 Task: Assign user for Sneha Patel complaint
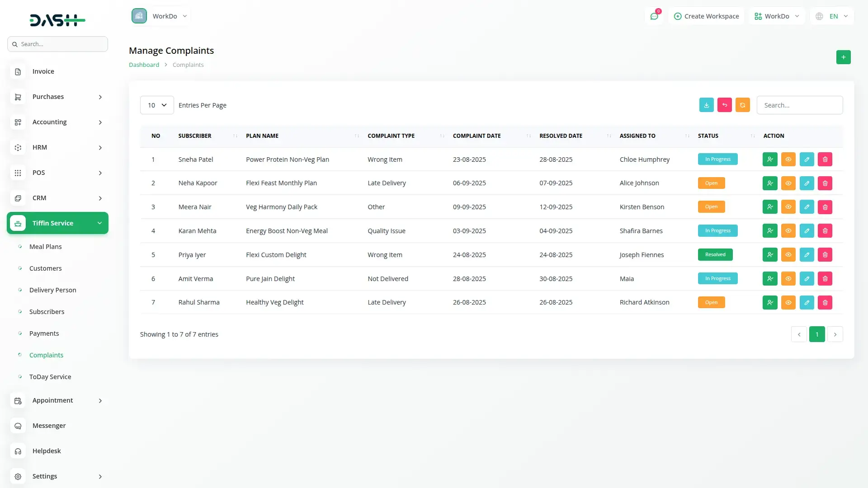(x=770, y=159)
